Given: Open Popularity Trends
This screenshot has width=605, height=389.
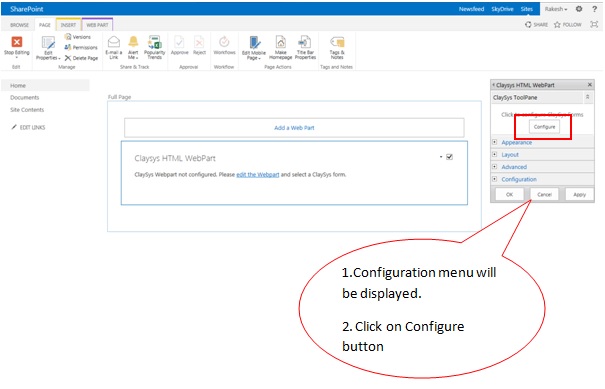Looking at the screenshot, I should 154,48.
